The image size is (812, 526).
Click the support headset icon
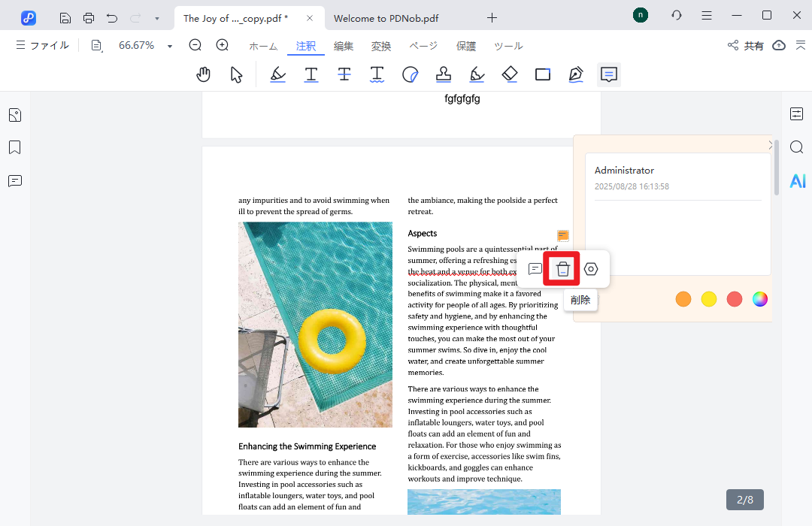click(677, 16)
